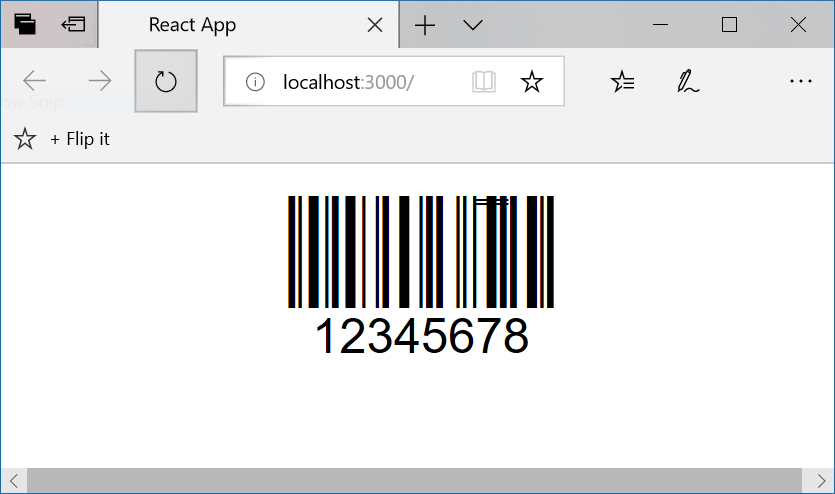Viewport: 835px width, 494px height.
Task: Click the barcode image
Action: 421,252
